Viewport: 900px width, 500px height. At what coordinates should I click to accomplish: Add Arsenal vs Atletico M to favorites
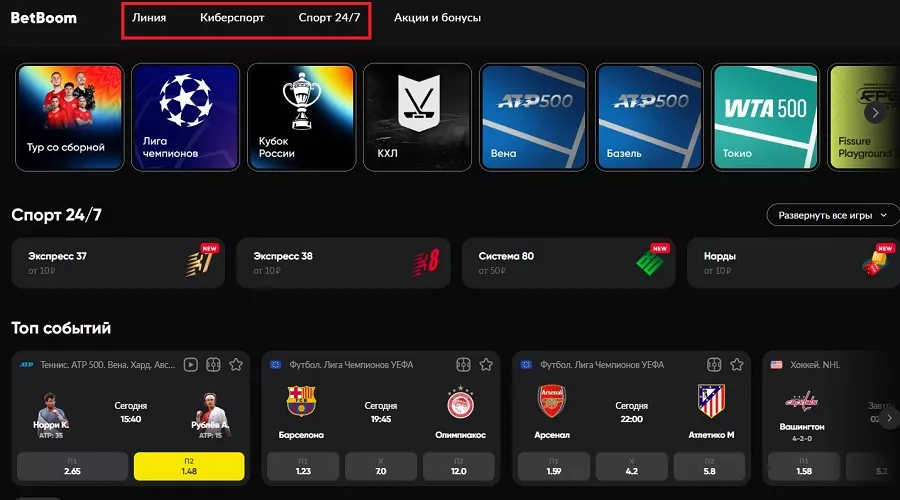coord(737,365)
